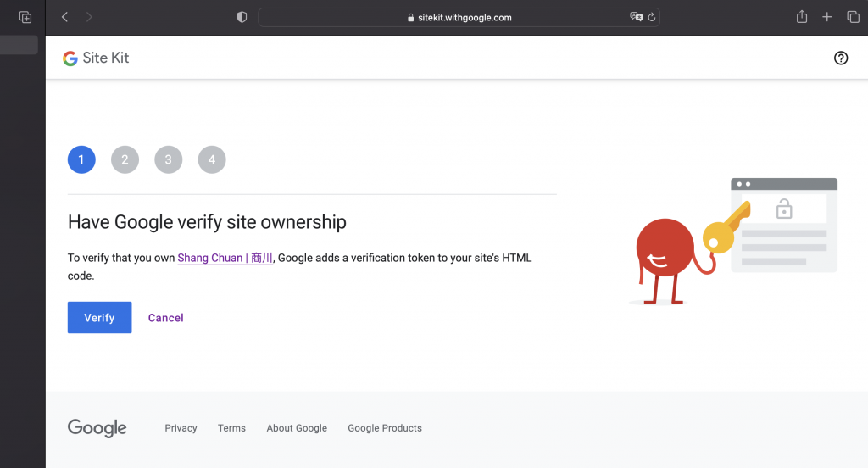This screenshot has width=868, height=468.
Task: Click the Google logo in the footer
Action: coord(97,428)
